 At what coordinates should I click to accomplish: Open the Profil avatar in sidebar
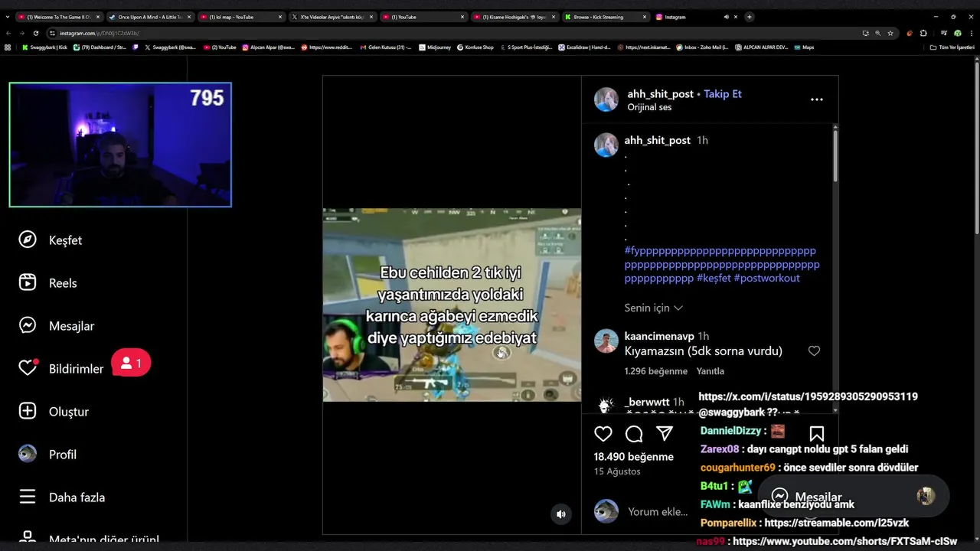[28, 455]
